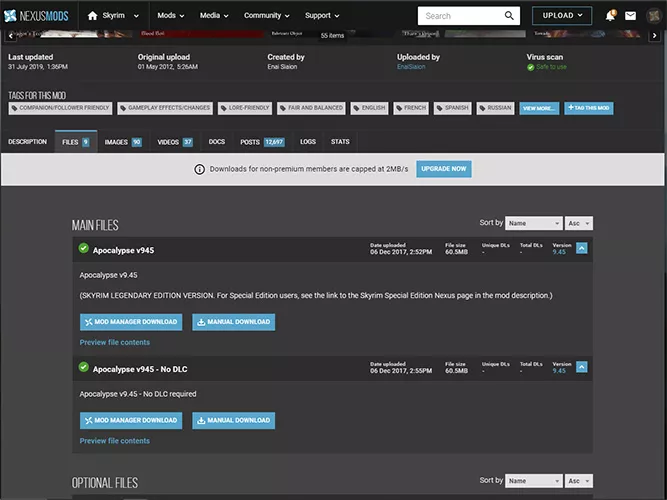This screenshot has width=667, height=500.
Task: Click the 55 items gallery counter
Action: (332, 36)
